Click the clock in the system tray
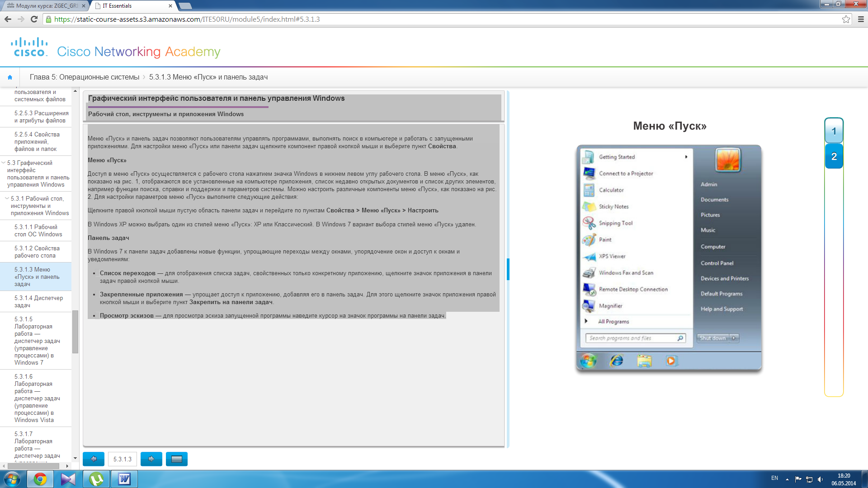This screenshot has width=868, height=488. (x=844, y=479)
